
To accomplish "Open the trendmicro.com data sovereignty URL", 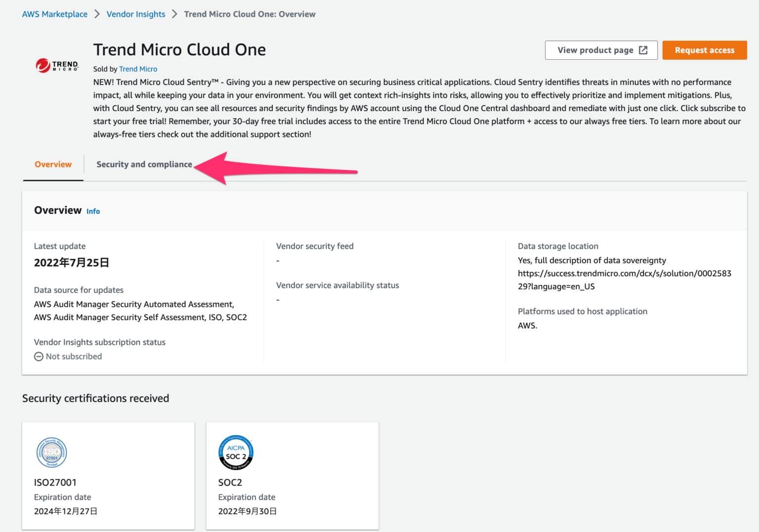I will click(625, 280).
